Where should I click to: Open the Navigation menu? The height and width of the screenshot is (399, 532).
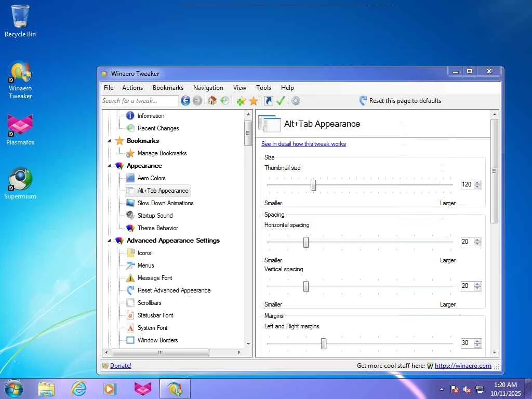(x=208, y=88)
